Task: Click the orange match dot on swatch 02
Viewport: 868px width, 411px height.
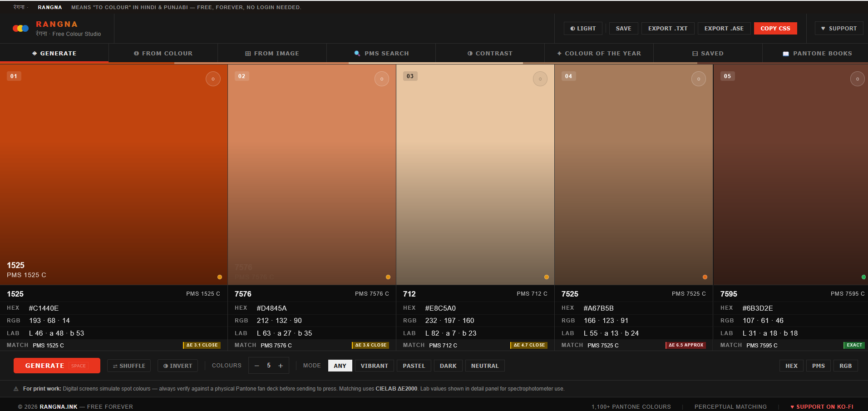Action: pyautogui.click(x=388, y=277)
